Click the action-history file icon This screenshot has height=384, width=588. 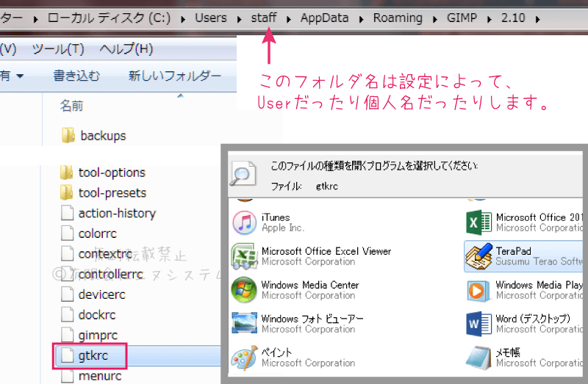[67, 213]
